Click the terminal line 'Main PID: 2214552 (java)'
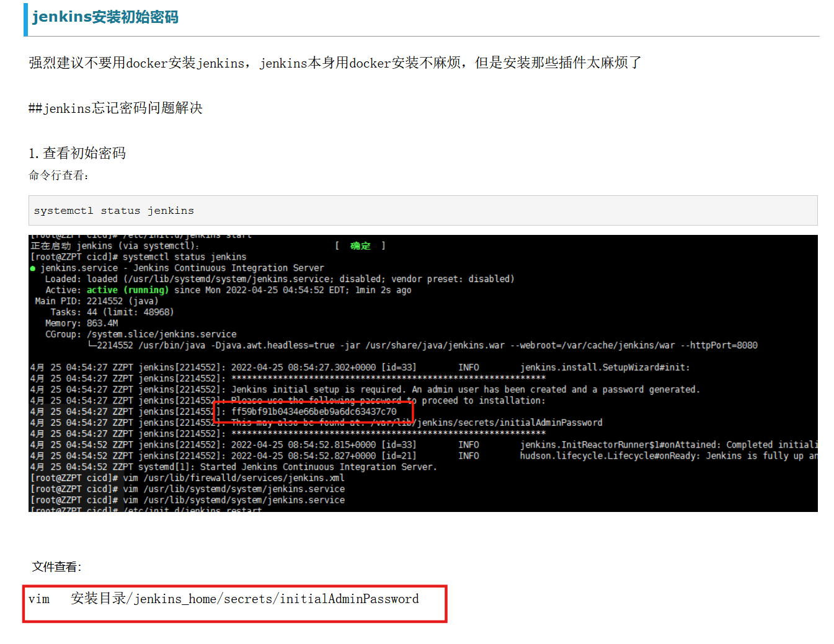The height and width of the screenshot is (644, 834). tap(97, 301)
